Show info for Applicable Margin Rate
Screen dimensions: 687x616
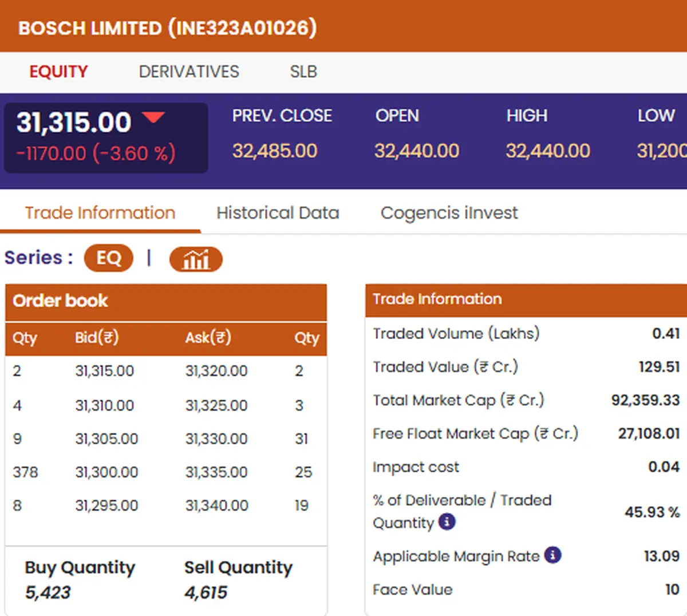pos(552,555)
